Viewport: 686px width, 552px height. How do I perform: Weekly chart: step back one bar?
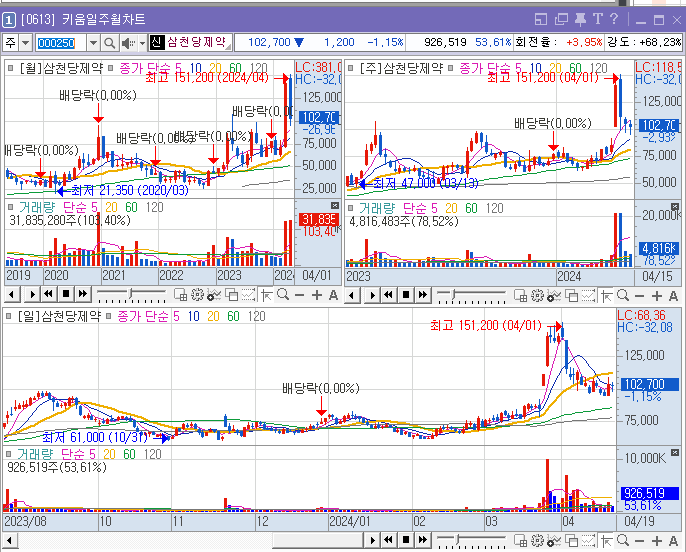click(x=352, y=295)
